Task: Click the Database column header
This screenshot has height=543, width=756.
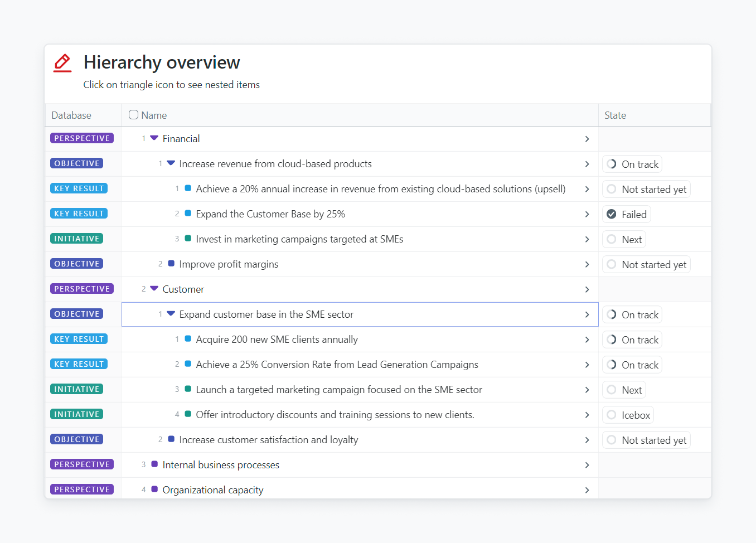Action: [71, 115]
